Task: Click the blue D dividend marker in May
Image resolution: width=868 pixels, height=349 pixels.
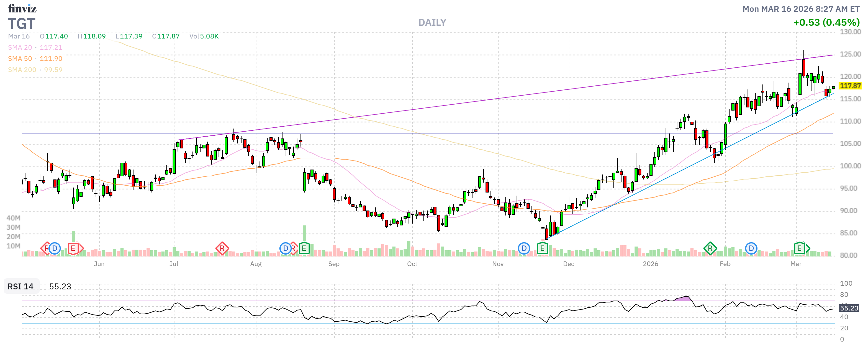Action: [x=55, y=249]
